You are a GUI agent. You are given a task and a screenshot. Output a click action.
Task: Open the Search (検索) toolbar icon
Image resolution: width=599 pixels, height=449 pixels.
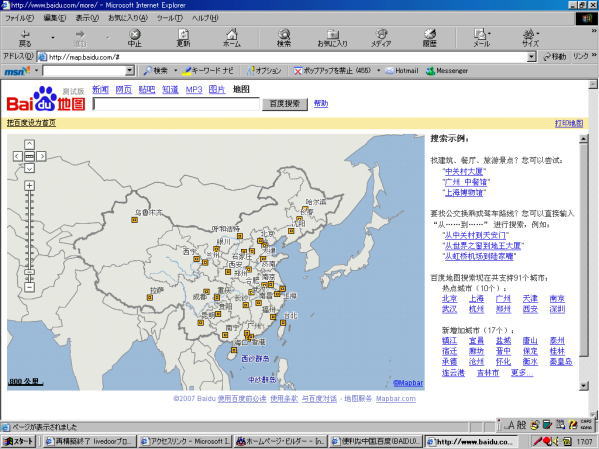(284, 38)
